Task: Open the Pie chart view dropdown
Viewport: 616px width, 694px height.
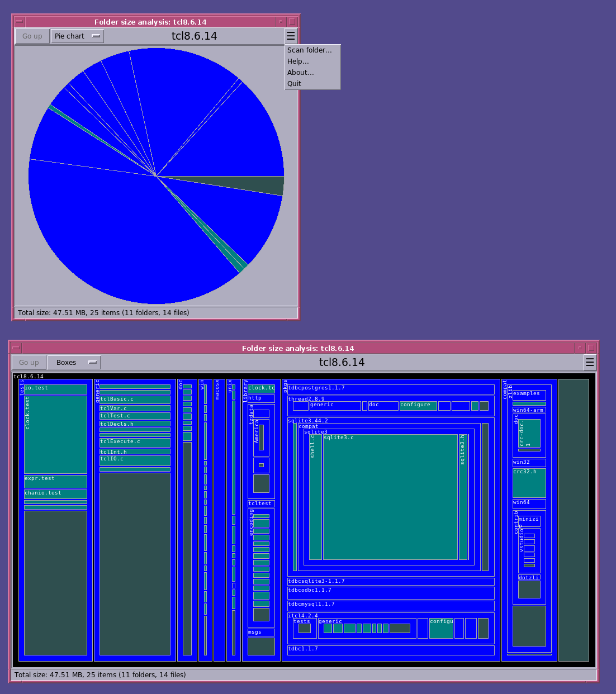Action: pos(77,36)
